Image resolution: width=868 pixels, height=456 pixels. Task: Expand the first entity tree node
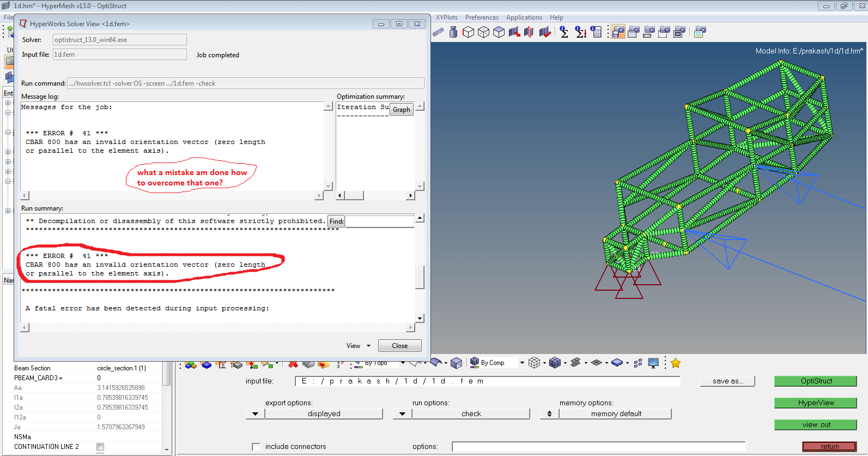8,103
